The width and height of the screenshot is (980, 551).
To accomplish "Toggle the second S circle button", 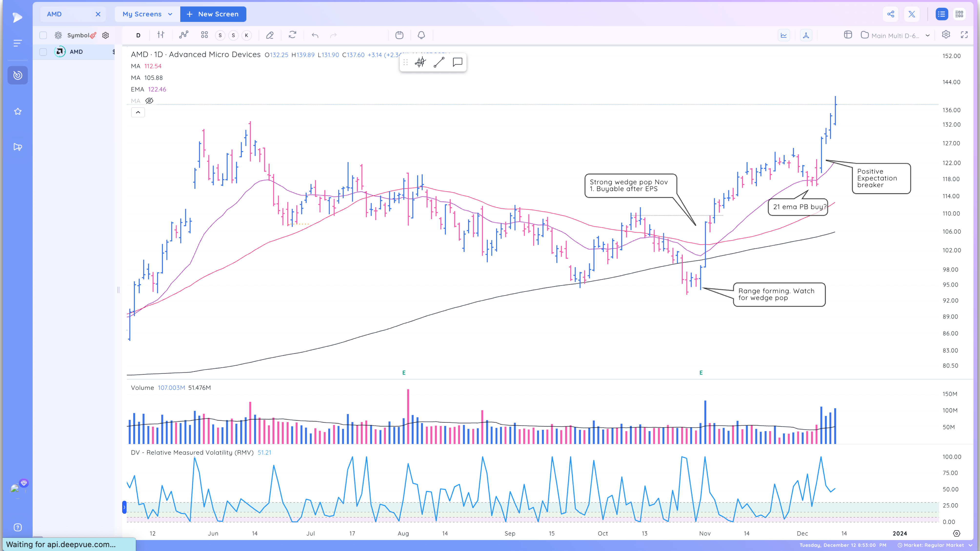I will click(x=233, y=35).
